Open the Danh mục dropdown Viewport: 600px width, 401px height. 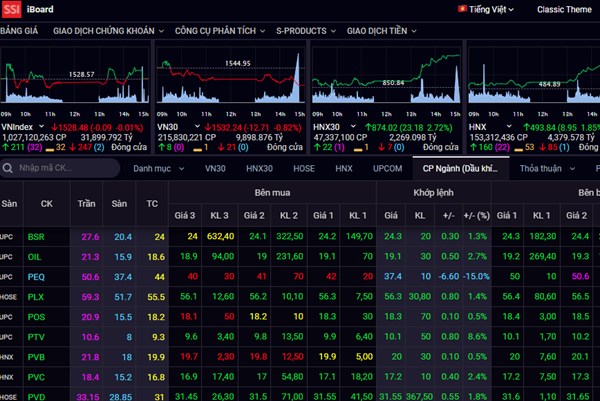click(x=157, y=168)
